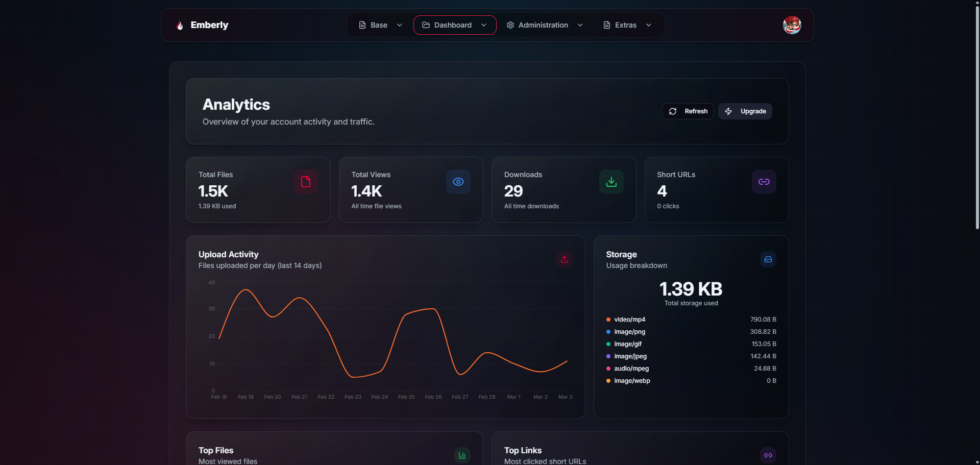Viewport: 980px width, 465px height.
Task: Click the 'video/mp4' storage label
Action: coord(630,320)
